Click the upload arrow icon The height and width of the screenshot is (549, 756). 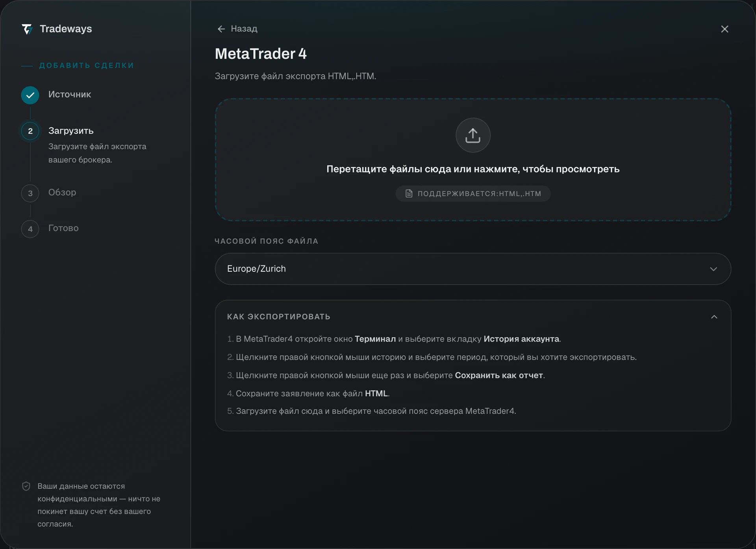coord(473,135)
